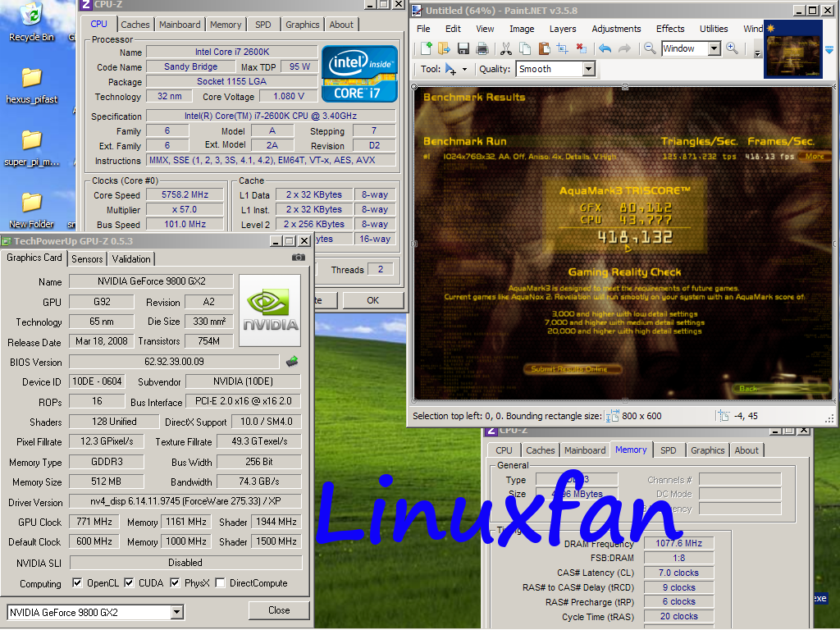
Task: Open SPD tab in upper CPU-Z window
Action: 263,25
